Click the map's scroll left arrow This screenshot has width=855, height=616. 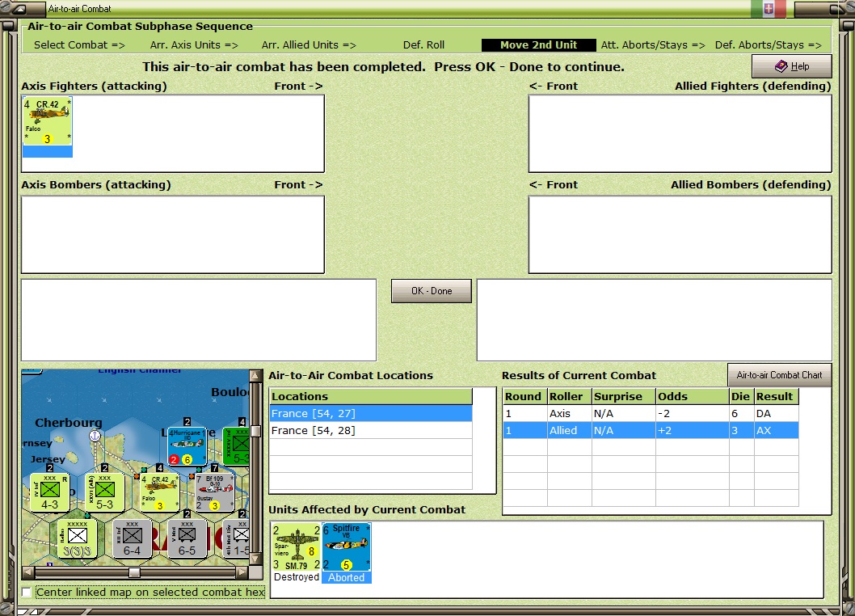tap(27, 572)
